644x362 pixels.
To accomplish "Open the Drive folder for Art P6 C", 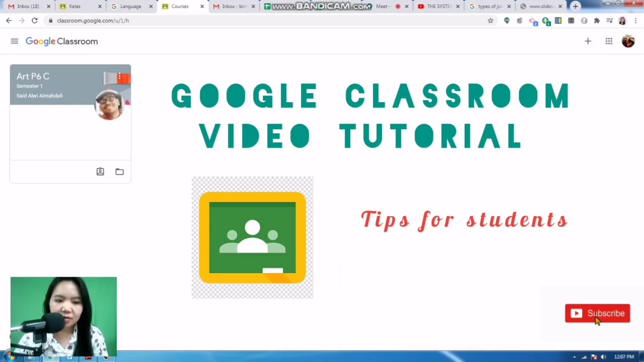I will pos(119,171).
